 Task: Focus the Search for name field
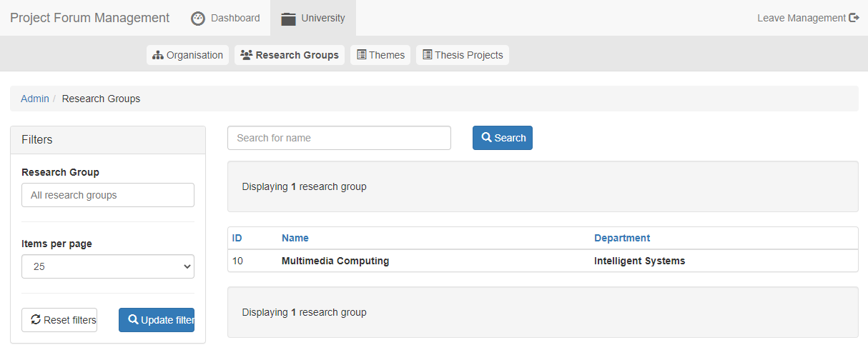[339, 138]
